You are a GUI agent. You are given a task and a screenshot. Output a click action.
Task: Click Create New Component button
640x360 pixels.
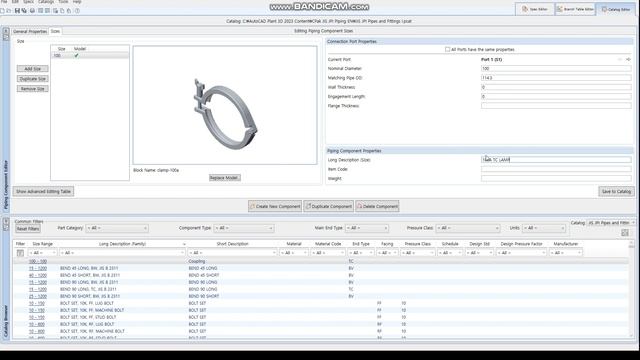[x=275, y=207]
